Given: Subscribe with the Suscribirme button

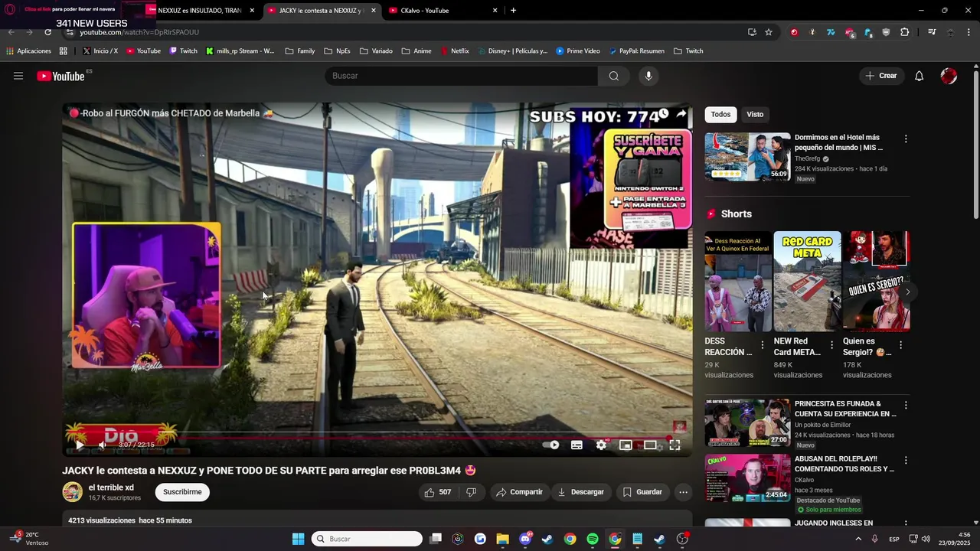Looking at the screenshot, I should point(182,492).
